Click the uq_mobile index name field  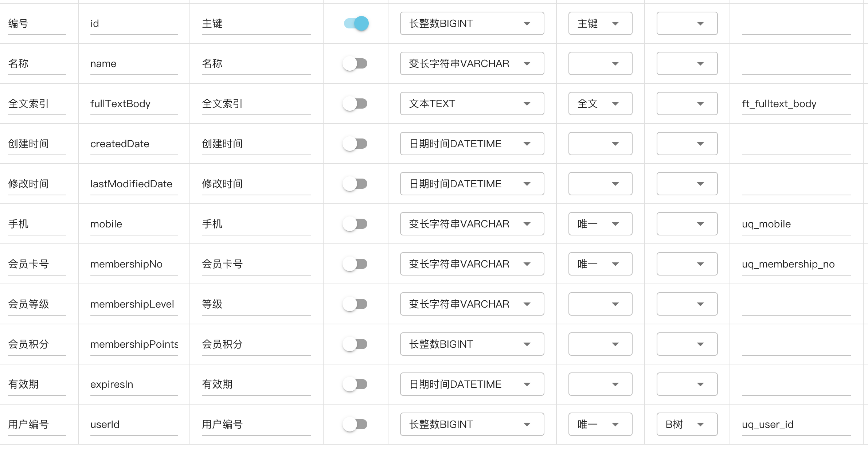tap(796, 224)
